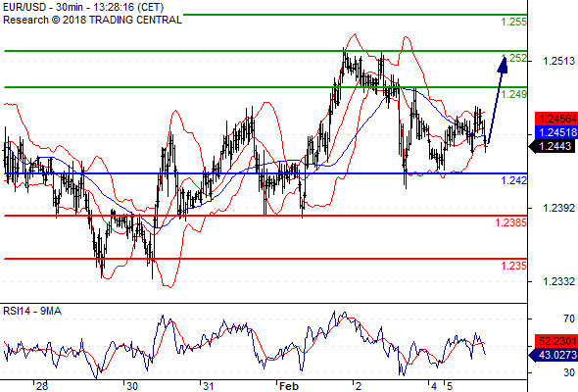Click the 1.252 green resistance label
Screen dimensions: 578x392
coord(514,58)
